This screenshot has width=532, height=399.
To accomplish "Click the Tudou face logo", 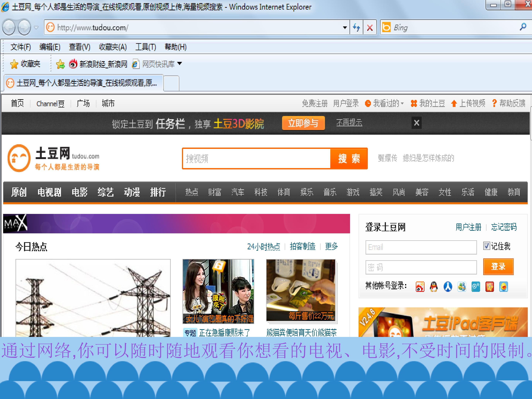I will [19, 158].
